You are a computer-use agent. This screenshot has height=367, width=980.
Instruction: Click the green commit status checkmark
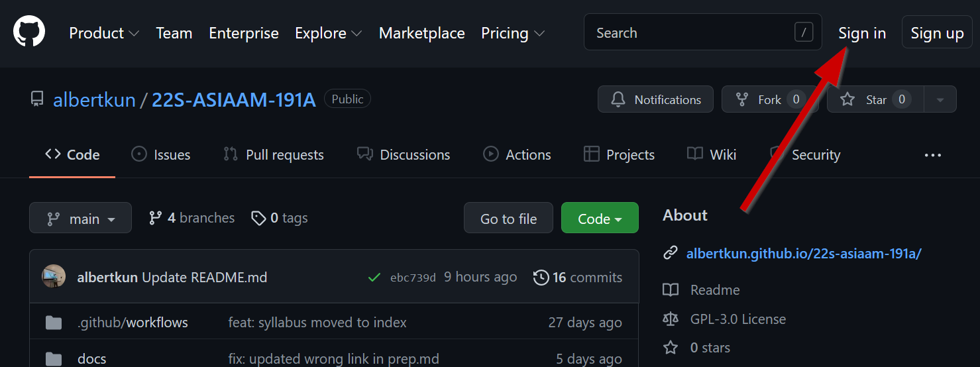tap(374, 278)
